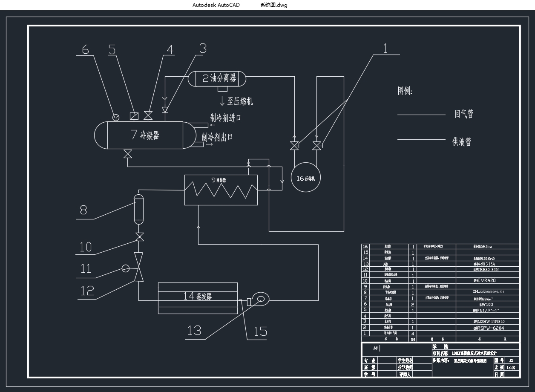Select the condenser label text 7冷凝器
The image size is (535, 392).
(x=145, y=135)
